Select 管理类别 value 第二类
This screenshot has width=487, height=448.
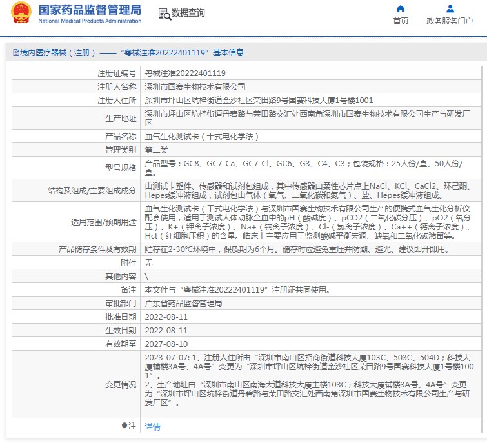[156, 150]
